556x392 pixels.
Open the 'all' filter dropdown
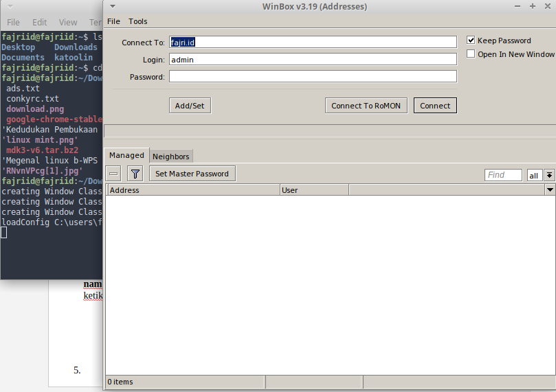[x=549, y=175]
